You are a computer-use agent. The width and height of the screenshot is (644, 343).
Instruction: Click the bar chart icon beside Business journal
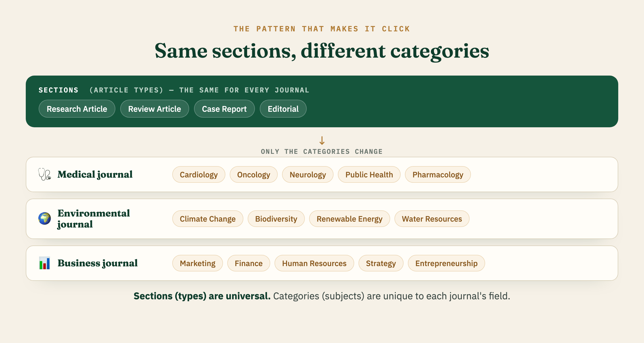pos(45,263)
